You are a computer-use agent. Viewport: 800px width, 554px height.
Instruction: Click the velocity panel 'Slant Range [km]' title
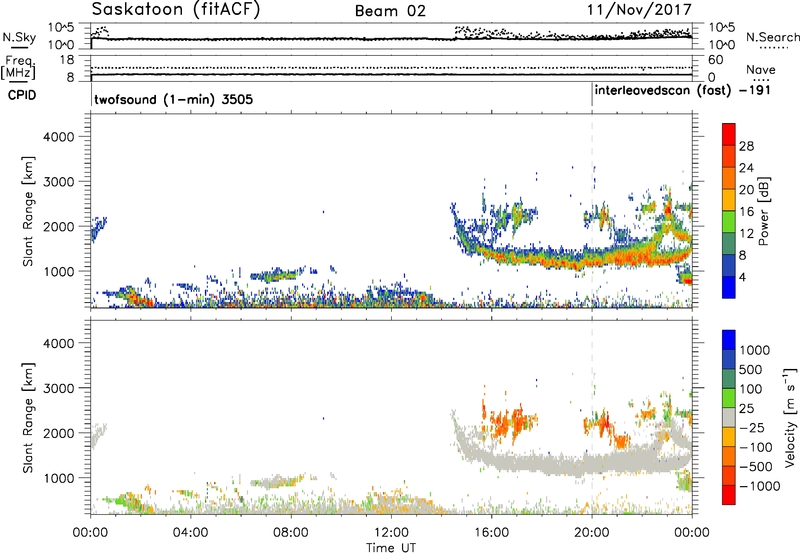point(28,418)
